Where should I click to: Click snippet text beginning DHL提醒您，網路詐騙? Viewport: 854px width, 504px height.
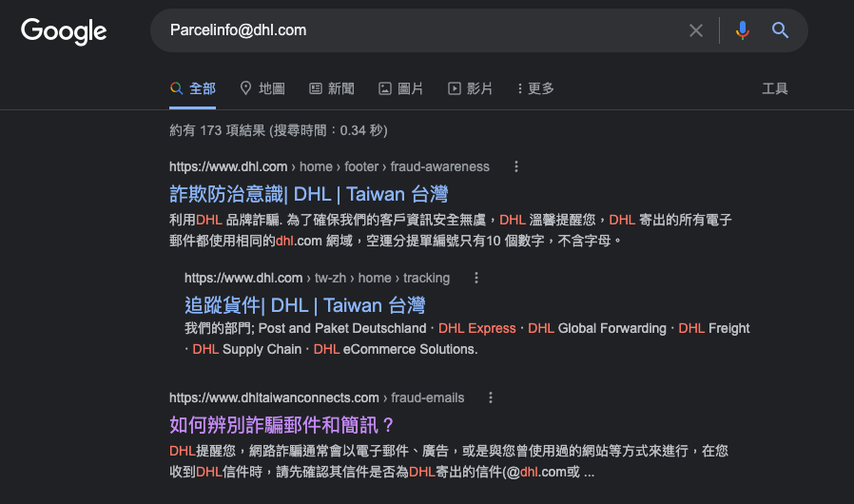tap(449, 461)
